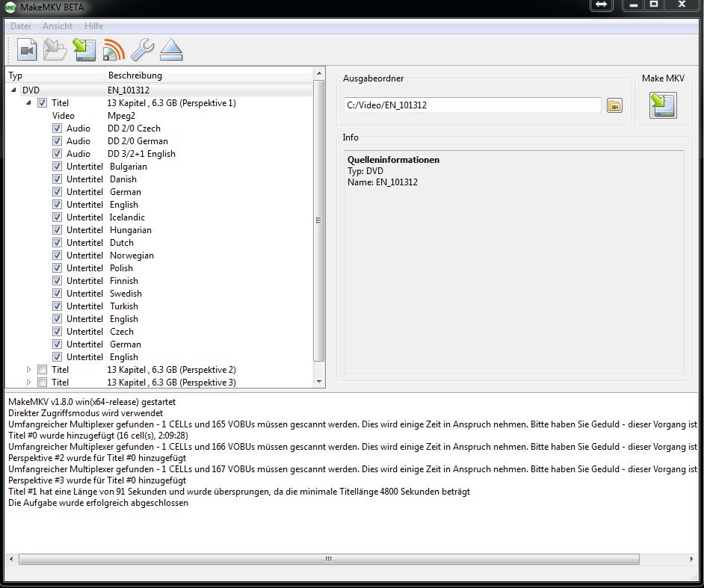Collapse the Perspektive 1 Titel node
704x588 pixels.
28,103
